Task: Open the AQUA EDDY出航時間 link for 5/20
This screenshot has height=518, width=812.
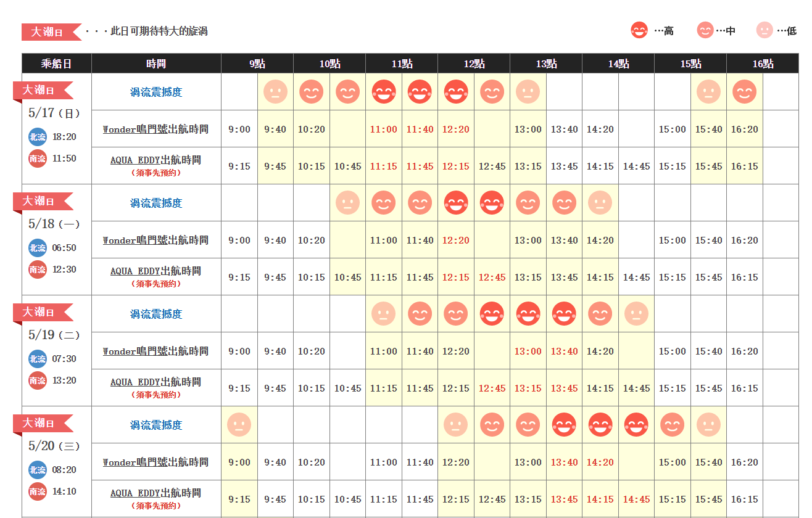Action: click(155, 493)
